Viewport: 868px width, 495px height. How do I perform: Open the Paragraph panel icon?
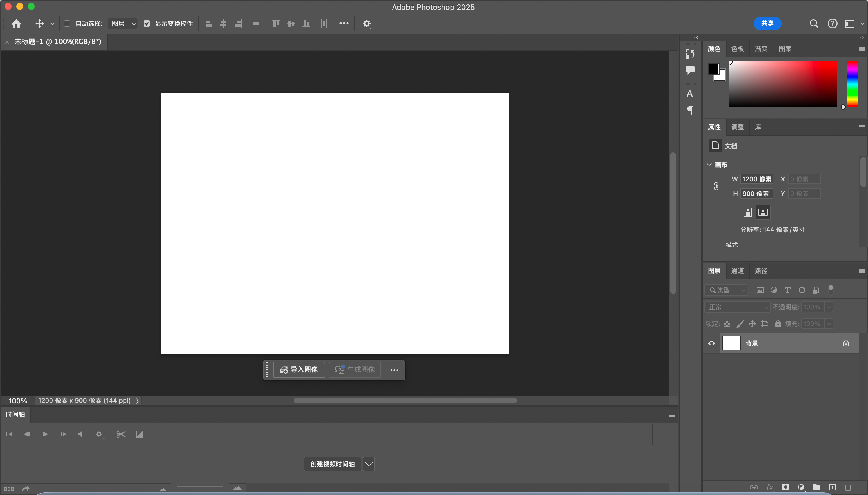690,110
